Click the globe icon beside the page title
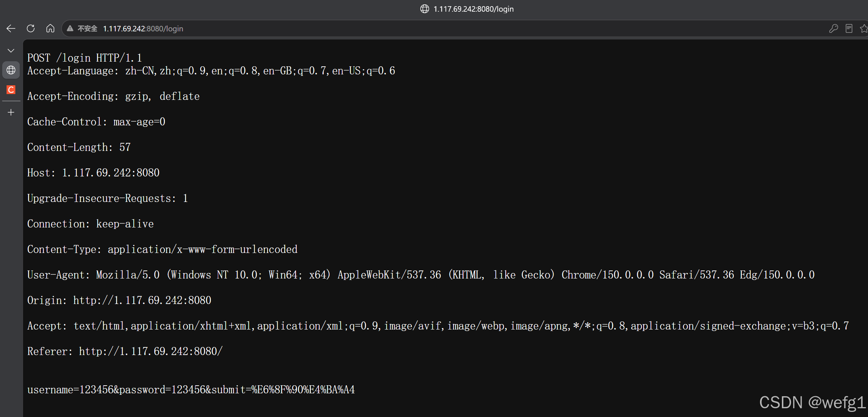868x417 pixels. (x=424, y=9)
